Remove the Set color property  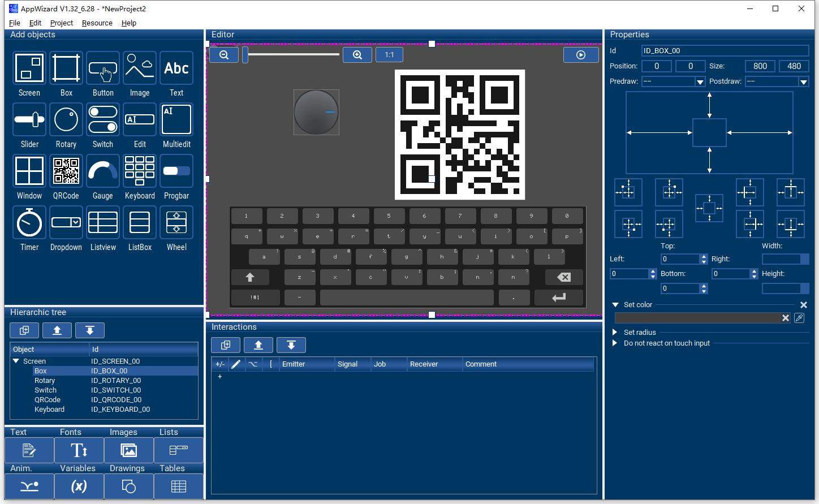click(804, 305)
